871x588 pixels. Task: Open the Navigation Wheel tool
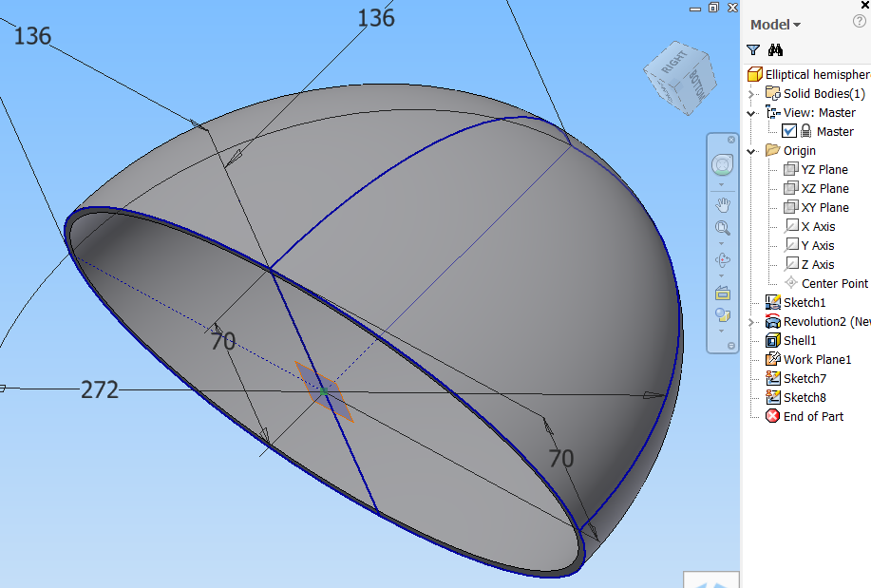point(722,163)
